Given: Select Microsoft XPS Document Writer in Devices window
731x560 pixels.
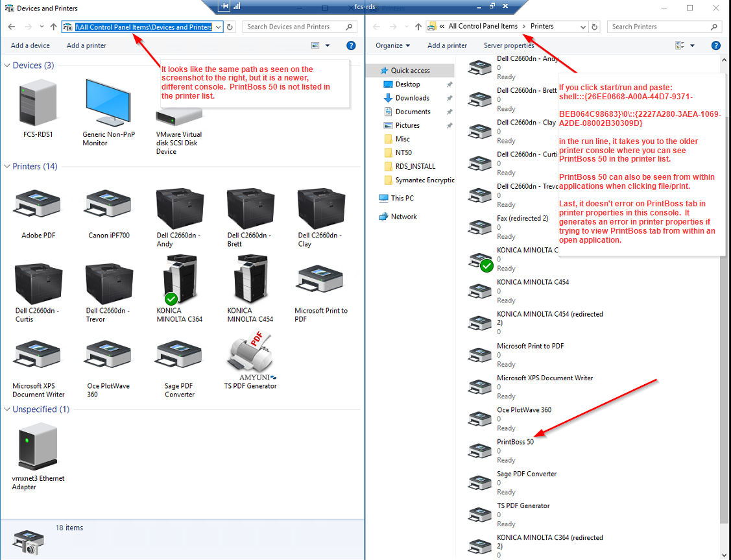Looking at the screenshot, I should [38, 356].
